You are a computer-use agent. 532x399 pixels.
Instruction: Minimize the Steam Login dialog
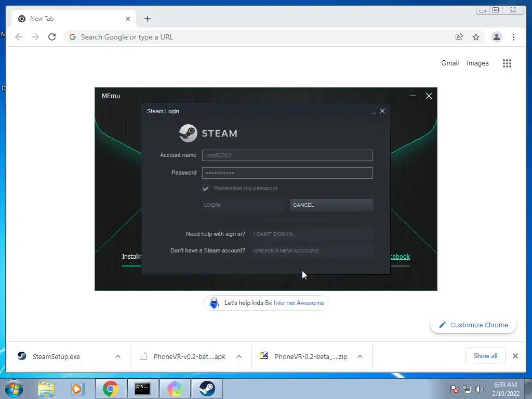[374, 112]
